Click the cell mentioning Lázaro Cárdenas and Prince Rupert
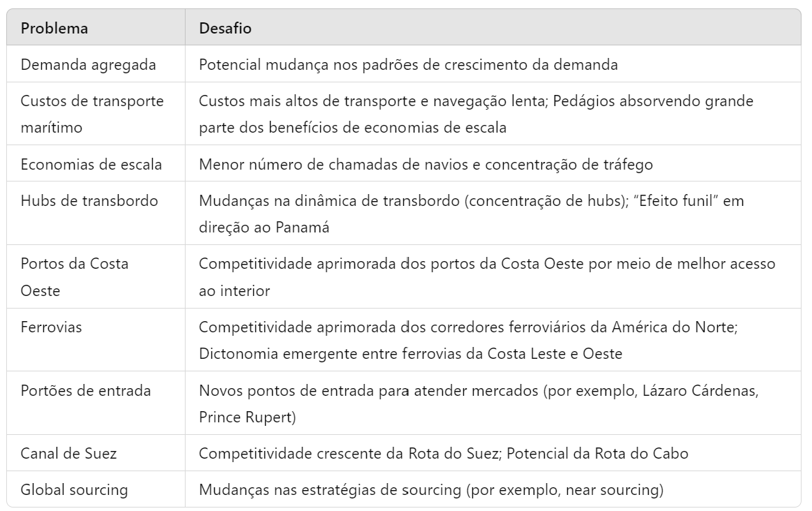Screen dimensions: 812x511 click(479, 403)
